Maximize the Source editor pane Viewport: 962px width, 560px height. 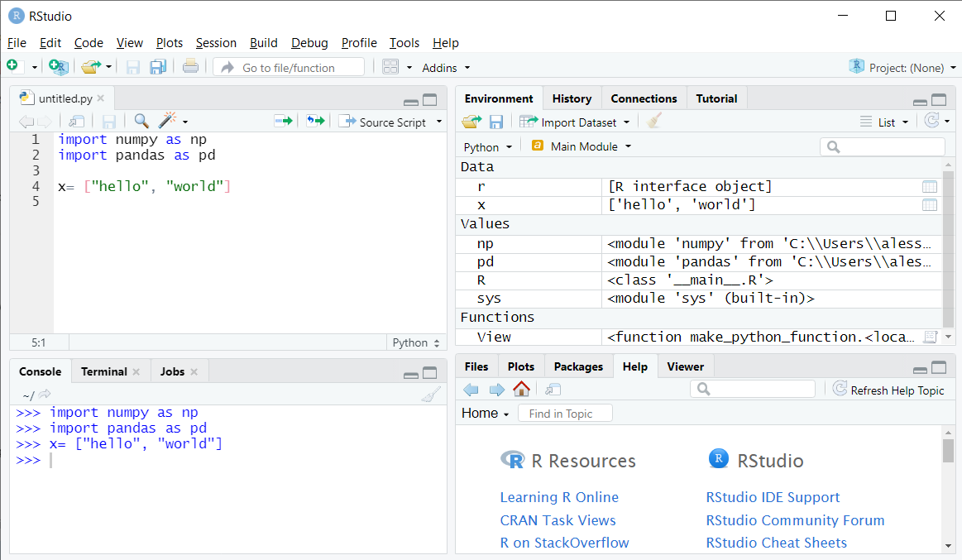[430, 100]
